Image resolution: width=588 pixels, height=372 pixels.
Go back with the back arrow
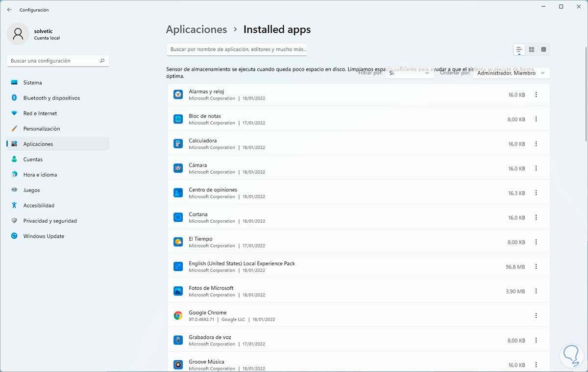click(9, 10)
